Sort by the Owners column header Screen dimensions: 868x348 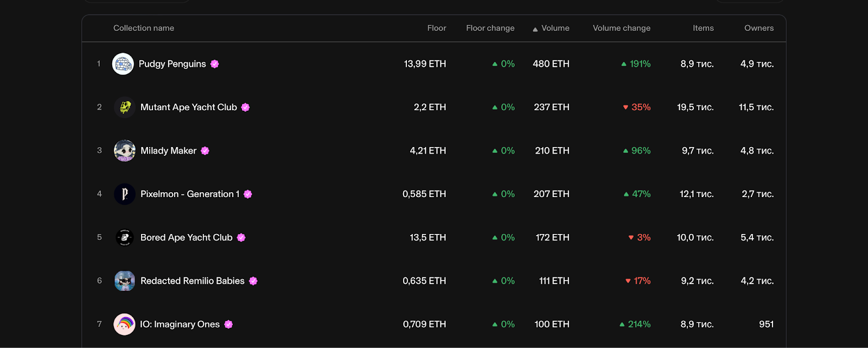click(759, 28)
